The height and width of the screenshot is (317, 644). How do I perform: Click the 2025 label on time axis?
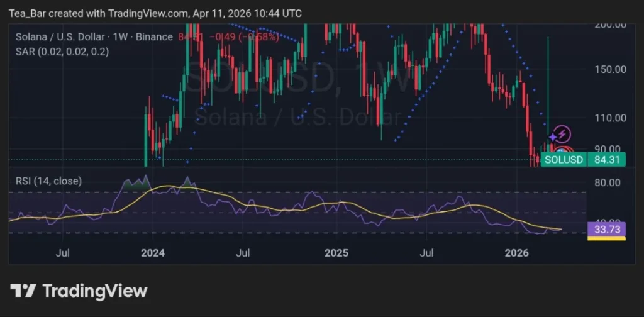[336, 253]
